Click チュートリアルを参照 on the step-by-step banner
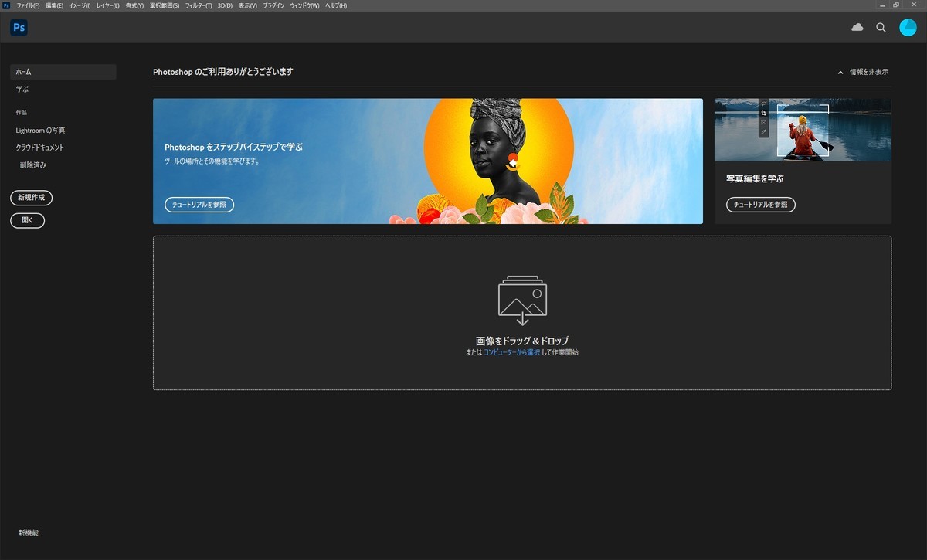Screen dimensions: 927x560 [199, 205]
